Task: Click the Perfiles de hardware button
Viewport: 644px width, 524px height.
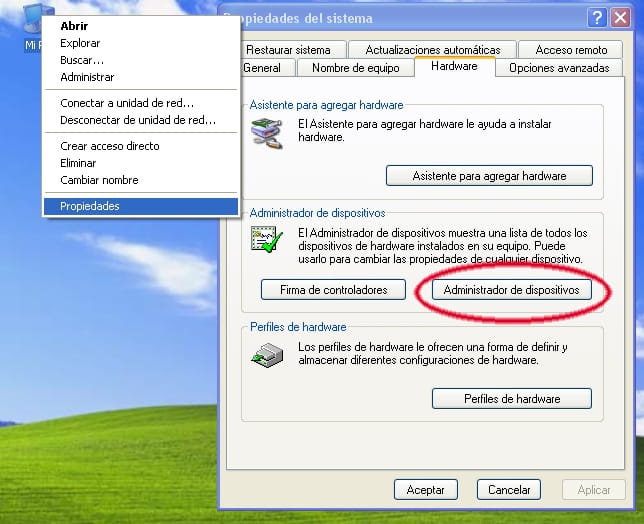Action: coord(512,399)
